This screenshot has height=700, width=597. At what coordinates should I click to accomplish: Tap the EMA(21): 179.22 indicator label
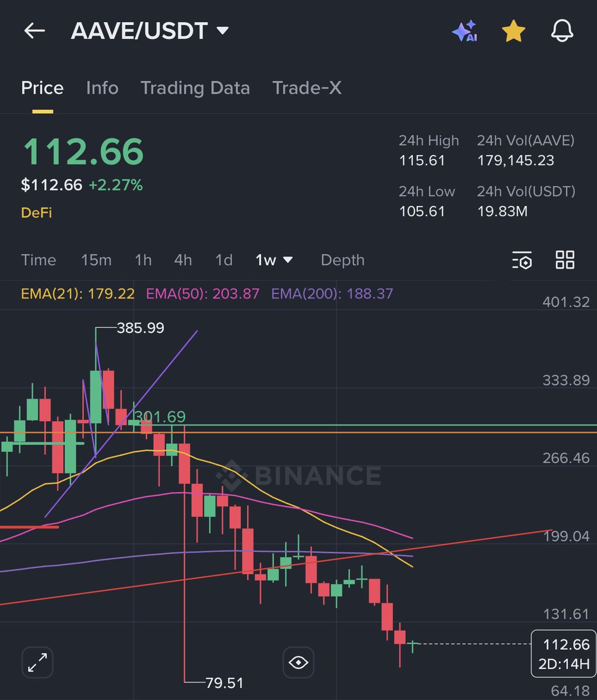tap(78, 293)
